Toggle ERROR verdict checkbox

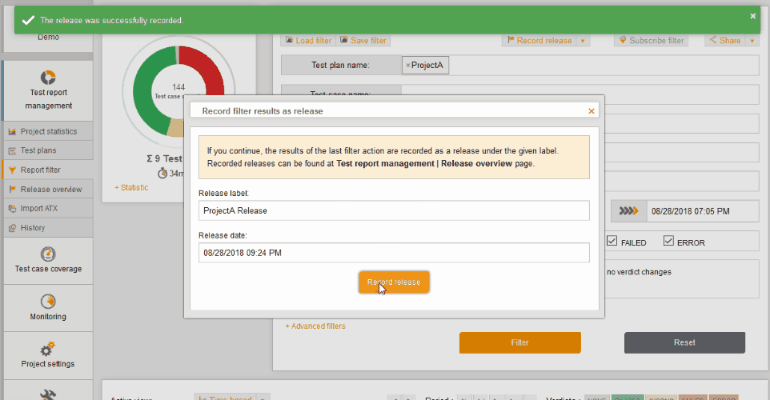click(668, 241)
